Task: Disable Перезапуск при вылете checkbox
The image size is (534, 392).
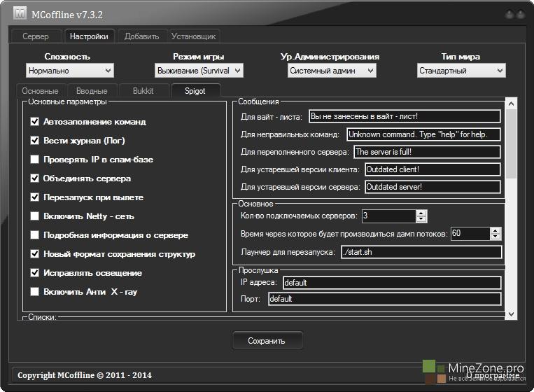Action: [35, 197]
